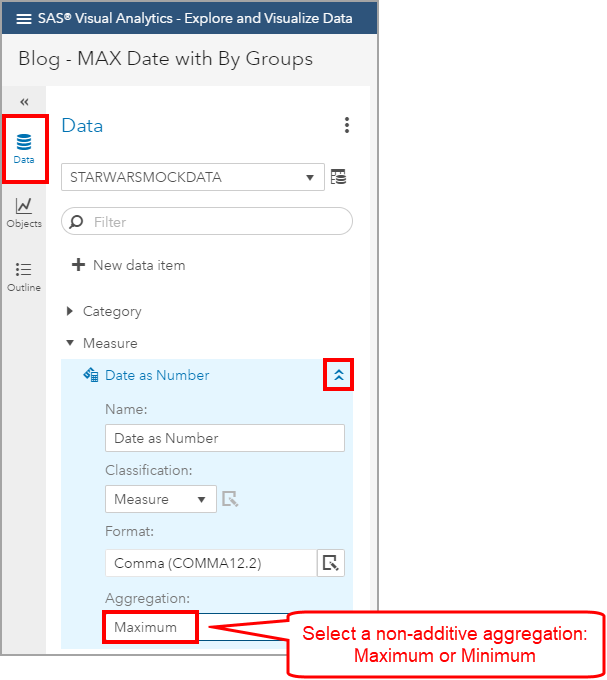This screenshot has height=680, width=607.
Task: Collapse the left pane with double chevron
Action: (24, 102)
